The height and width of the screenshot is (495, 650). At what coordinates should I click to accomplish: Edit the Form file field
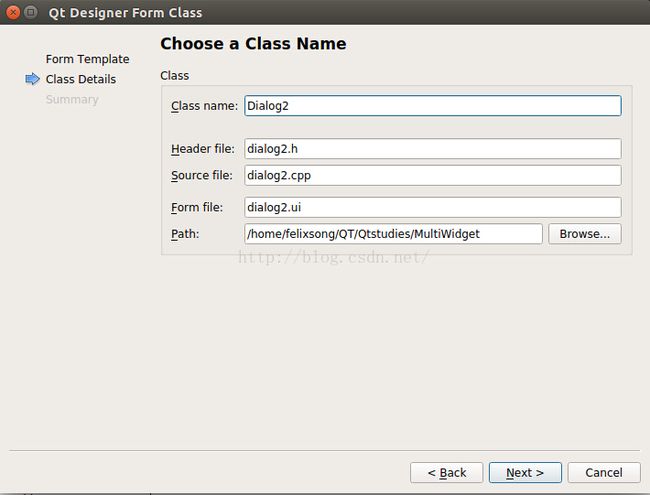433,207
